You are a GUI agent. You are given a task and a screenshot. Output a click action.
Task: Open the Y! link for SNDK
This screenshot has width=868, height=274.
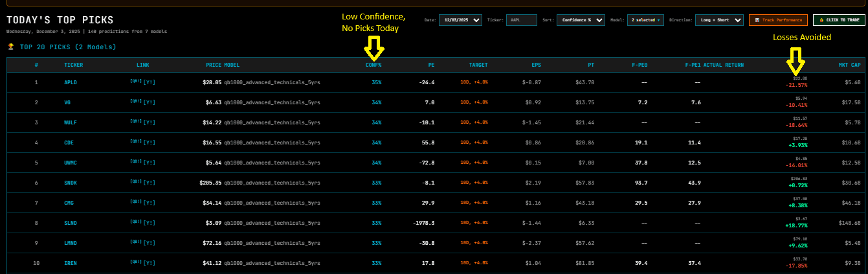149,183
